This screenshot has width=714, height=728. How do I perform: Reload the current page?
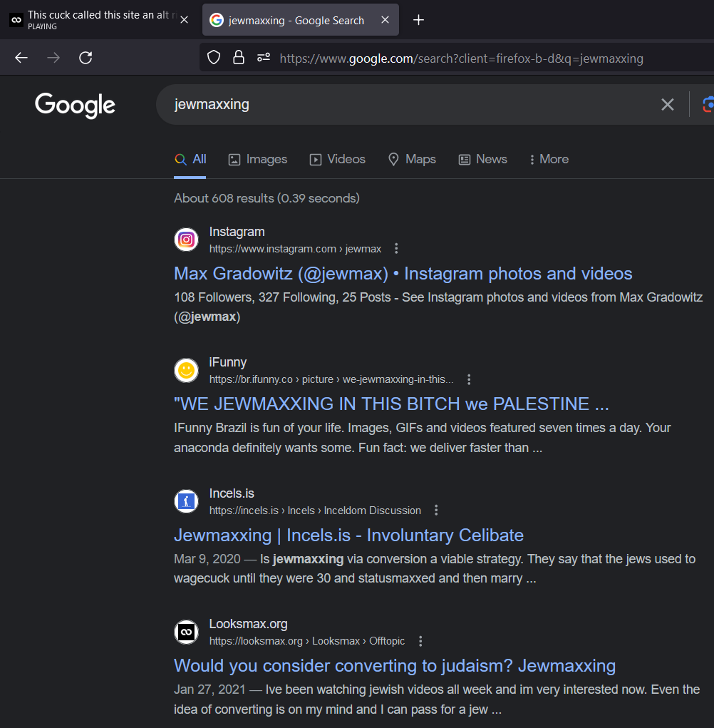click(86, 58)
